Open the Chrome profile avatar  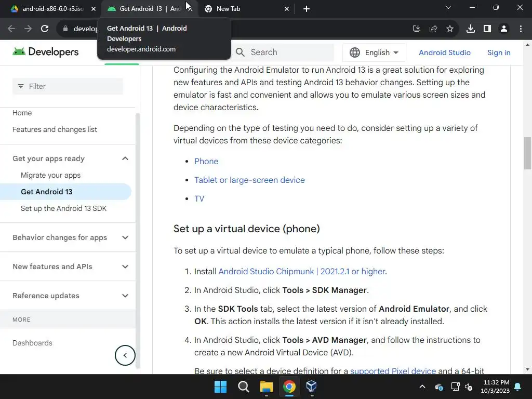coord(504,29)
